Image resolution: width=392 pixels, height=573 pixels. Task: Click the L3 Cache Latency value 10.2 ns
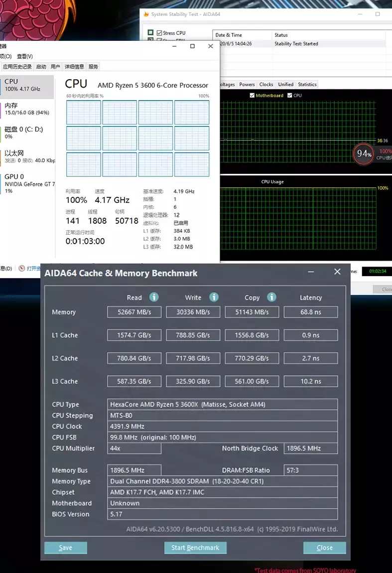[310, 381]
